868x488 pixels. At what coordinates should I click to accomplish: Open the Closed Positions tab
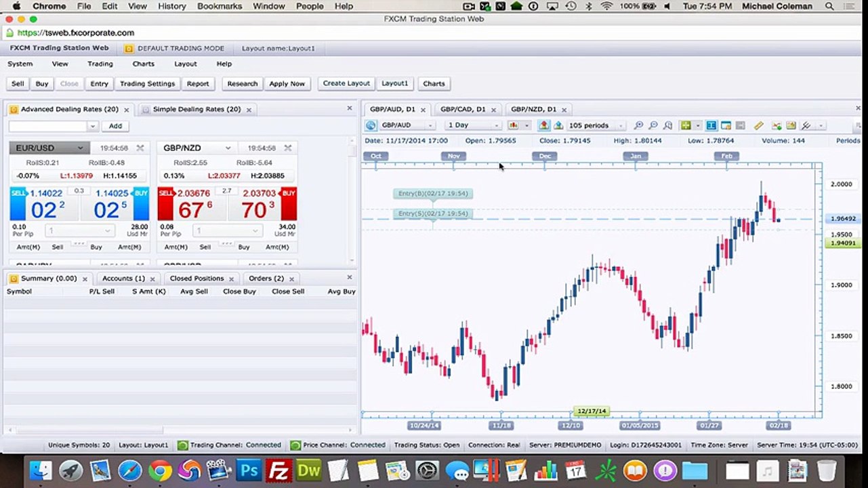click(197, 279)
